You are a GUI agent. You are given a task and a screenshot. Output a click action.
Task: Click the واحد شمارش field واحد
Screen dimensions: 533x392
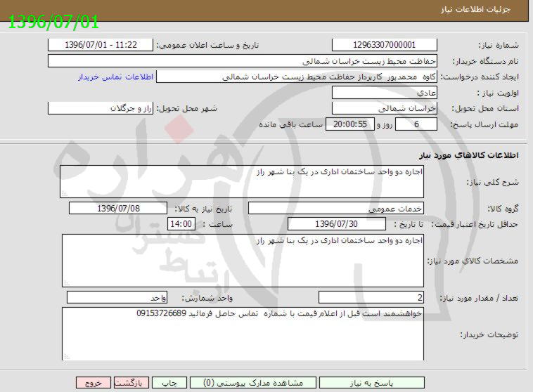coord(117,298)
